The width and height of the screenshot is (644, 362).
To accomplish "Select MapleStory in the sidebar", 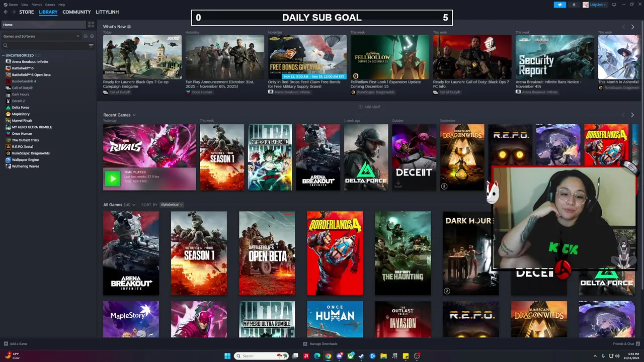I will click(x=21, y=114).
